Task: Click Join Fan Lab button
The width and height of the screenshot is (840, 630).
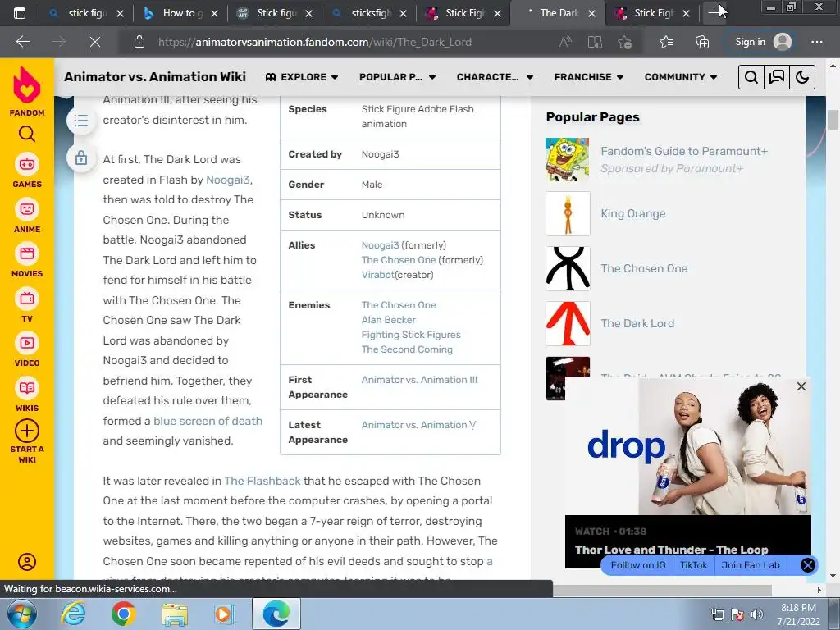Action: (750, 565)
